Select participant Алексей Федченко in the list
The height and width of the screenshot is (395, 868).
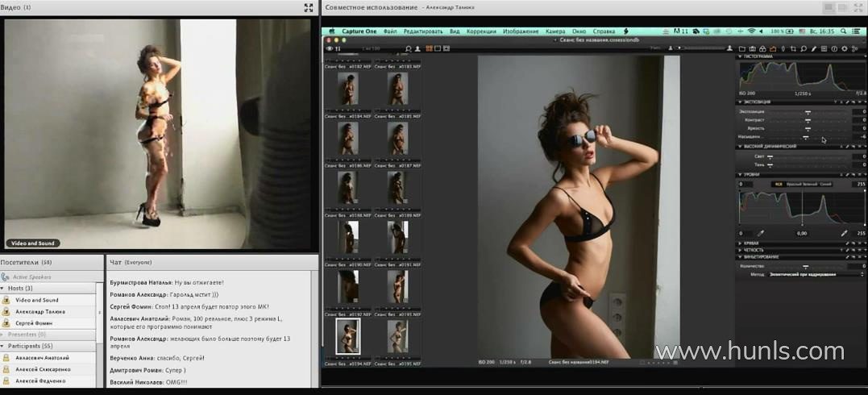[42, 380]
